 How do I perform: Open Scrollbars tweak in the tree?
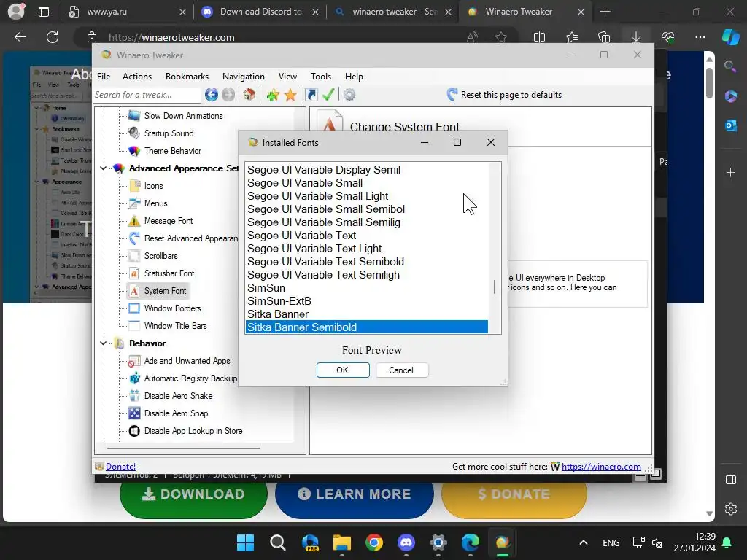pyautogui.click(x=160, y=256)
